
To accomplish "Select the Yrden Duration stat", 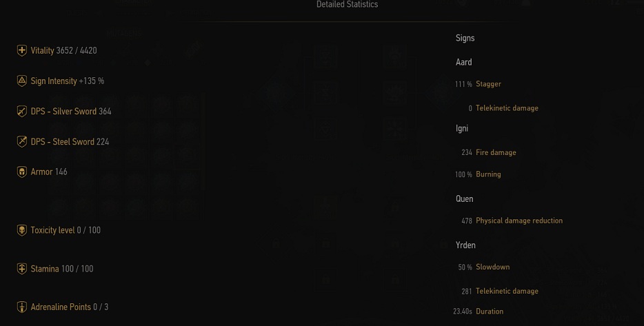I will pyautogui.click(x=489, y=312).
